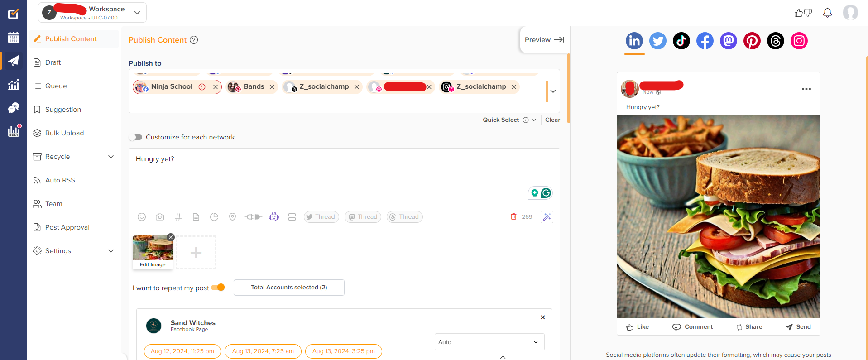Click the hashtag icon in the composer toolbar

click(178, 217)
